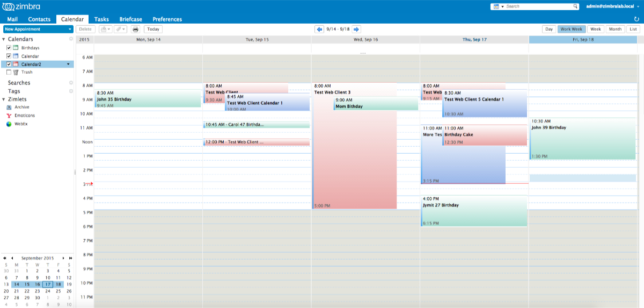644x308 pixels.
Task: Toggle the Calendar2 checkbox
Action: click(9, 64)
